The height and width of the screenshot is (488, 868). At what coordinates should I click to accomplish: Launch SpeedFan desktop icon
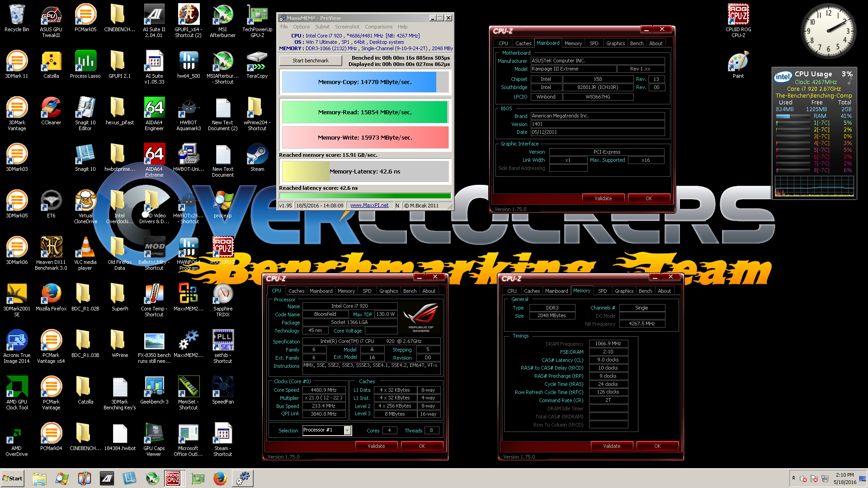[223, 390]
